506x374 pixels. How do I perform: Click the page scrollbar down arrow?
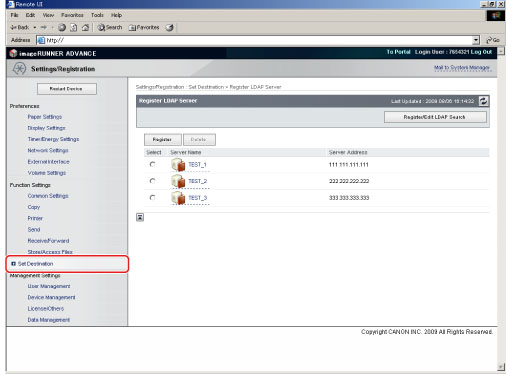[501, 367]
